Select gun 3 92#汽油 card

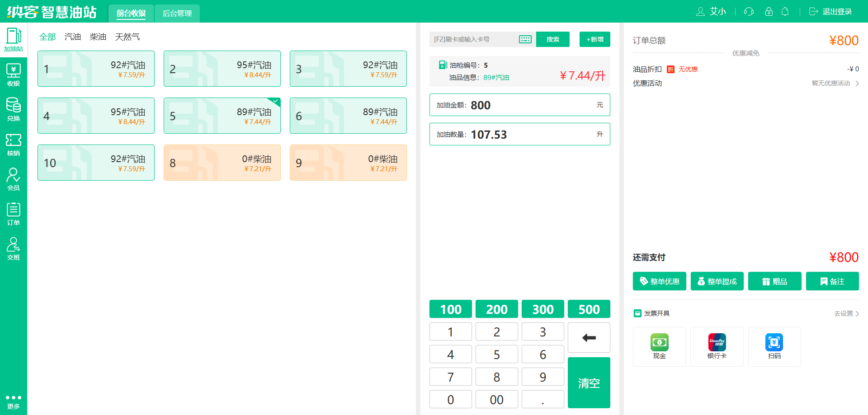348,69
